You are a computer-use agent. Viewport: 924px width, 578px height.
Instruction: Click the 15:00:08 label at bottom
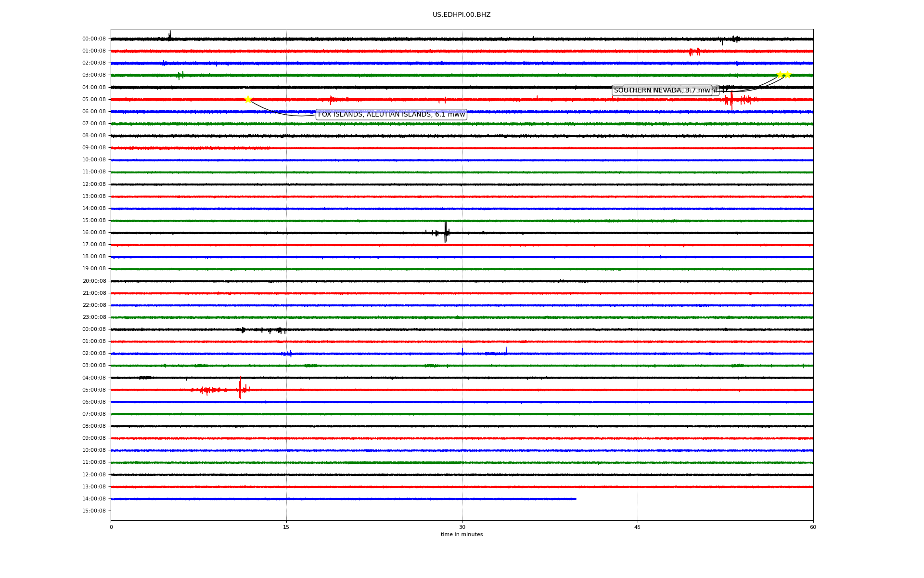tap(94, 511)
